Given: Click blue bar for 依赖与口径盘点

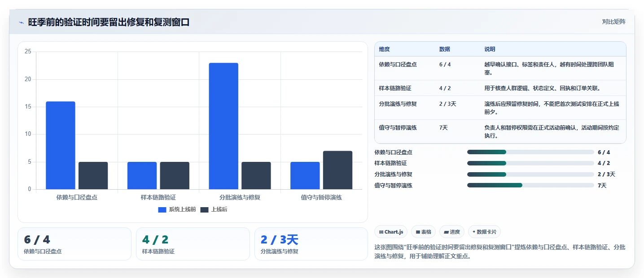Looking at the screenshot, I should point(61,145).
